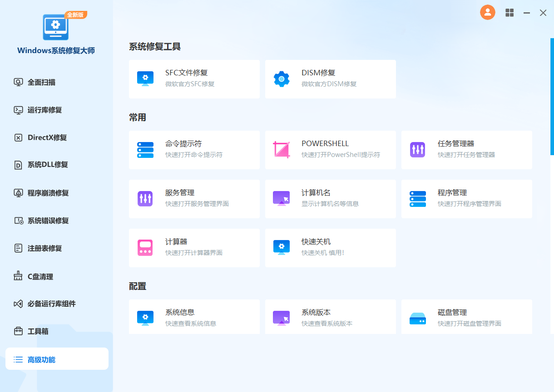Open the 系统版本 info card
Image resolution: width=554 pixels, height=392 pixels.
pos(331,317)
